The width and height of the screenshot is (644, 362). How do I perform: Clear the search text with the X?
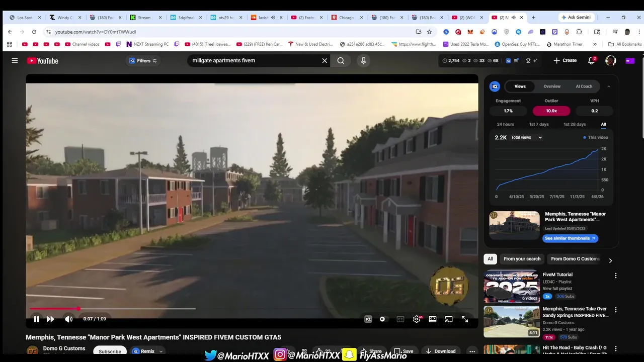(x=325, y=61)
